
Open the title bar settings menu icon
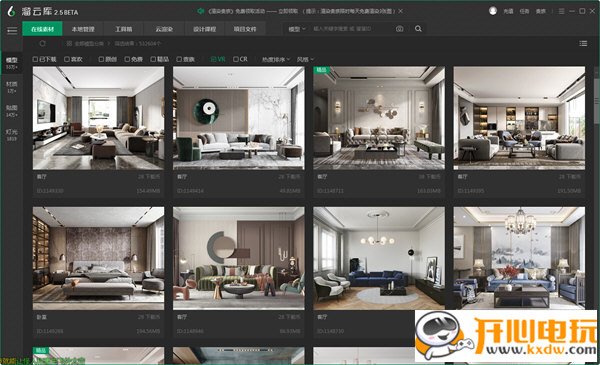(561, 11)
